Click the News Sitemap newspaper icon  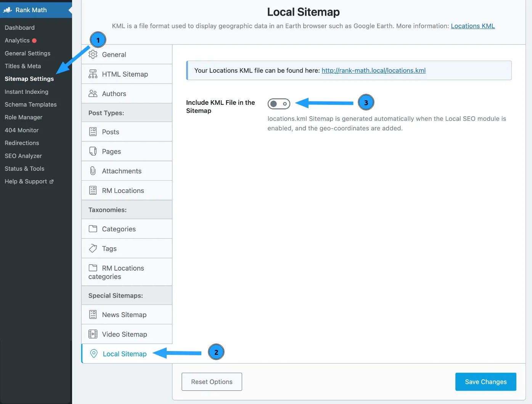[93, 314]
